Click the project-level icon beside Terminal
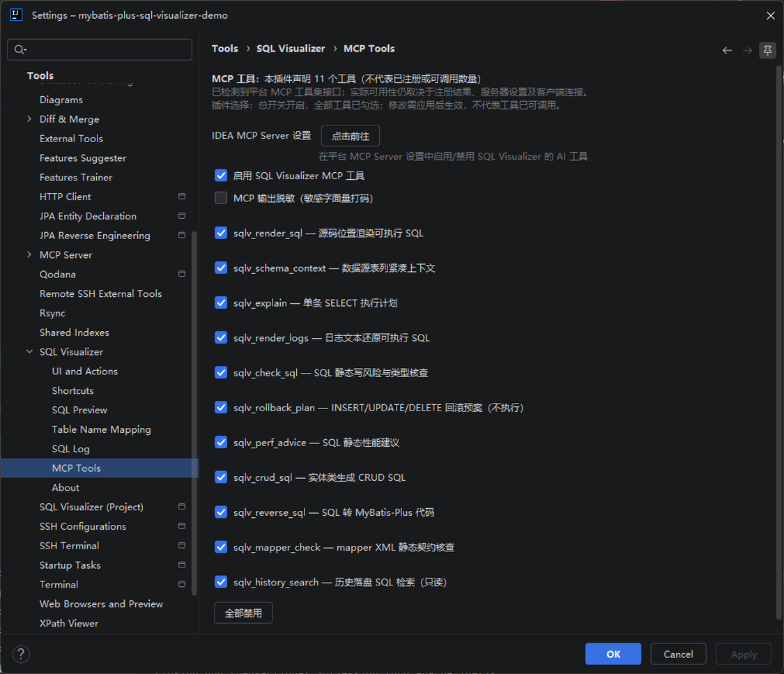This screenshot has height=674, width=784. point(181,585)
